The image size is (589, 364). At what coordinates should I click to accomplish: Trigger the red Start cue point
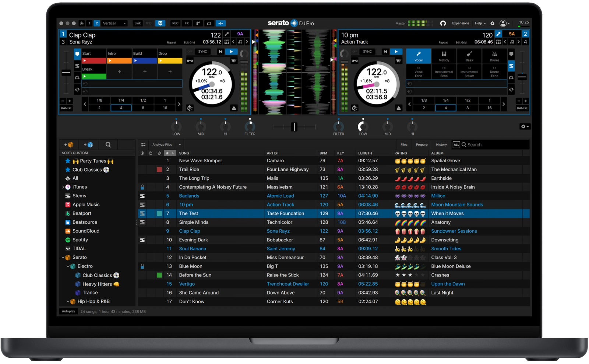(x=94, y=61)
